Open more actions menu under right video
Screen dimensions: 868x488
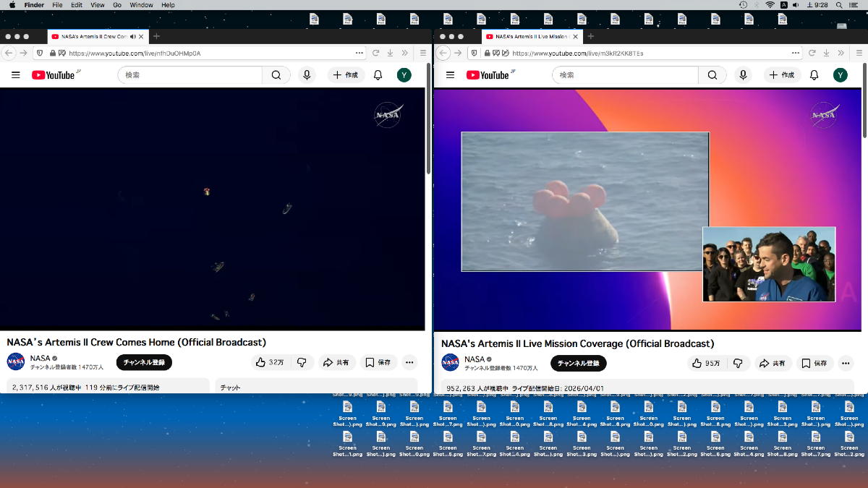(846, 363)
